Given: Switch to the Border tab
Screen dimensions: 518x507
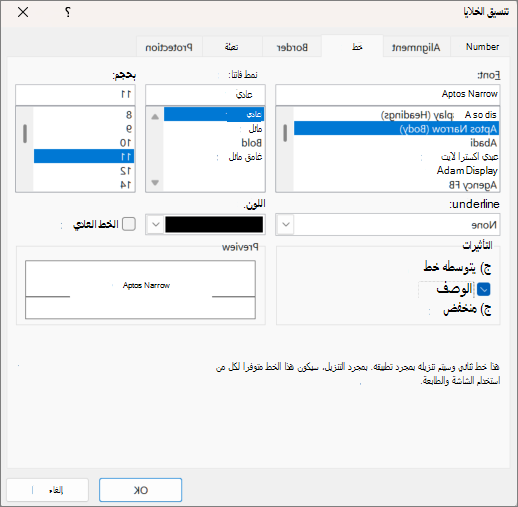Looking at the screenshot, I should click(292, 47).
